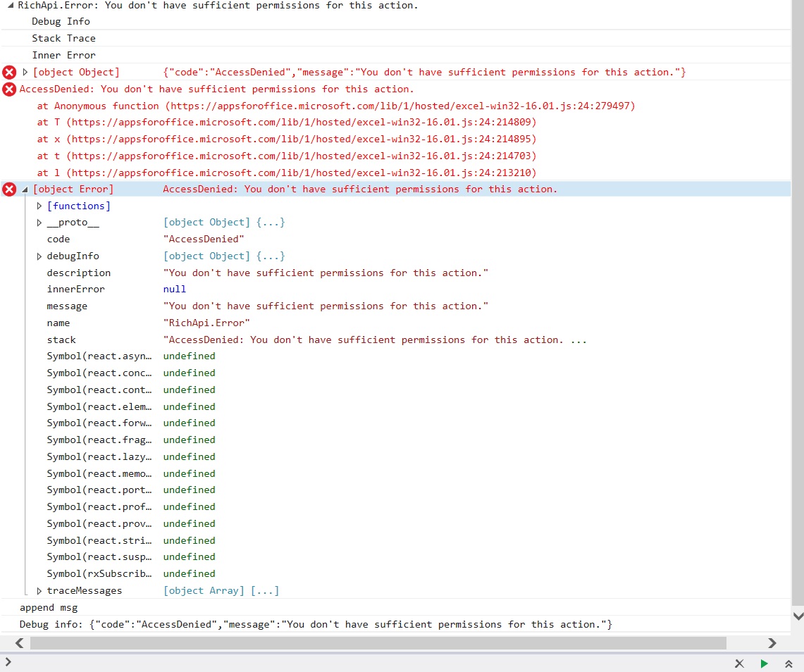Click the double-chevron expand icon at bottom right
Image resolution: width=804 pixels, height=672 pixels.
point(788,664)
